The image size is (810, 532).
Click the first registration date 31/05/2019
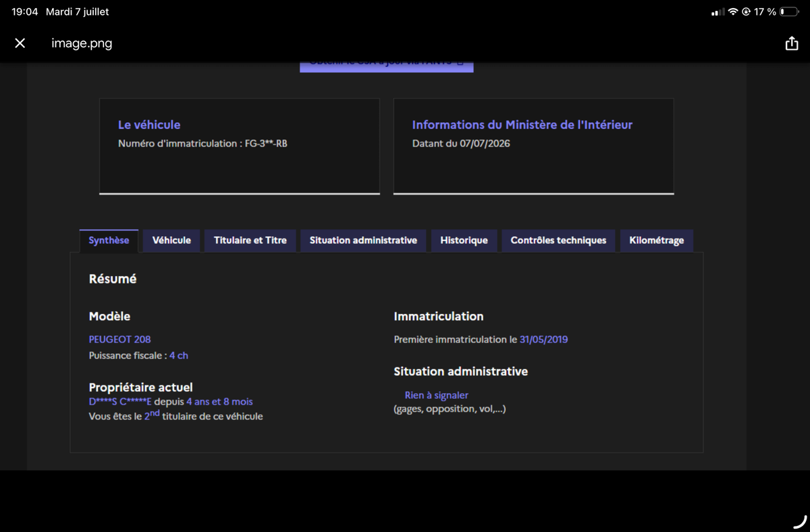pos(543,340)
